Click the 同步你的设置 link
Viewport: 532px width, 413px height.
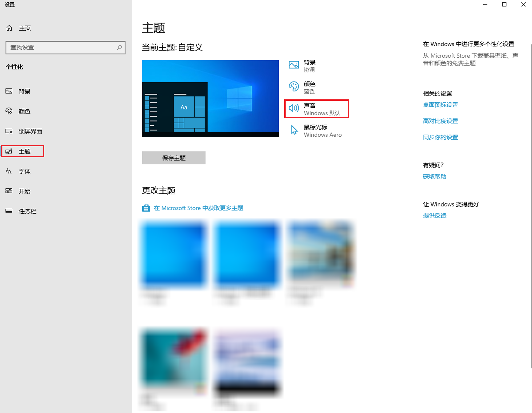(x=440, y=137)
